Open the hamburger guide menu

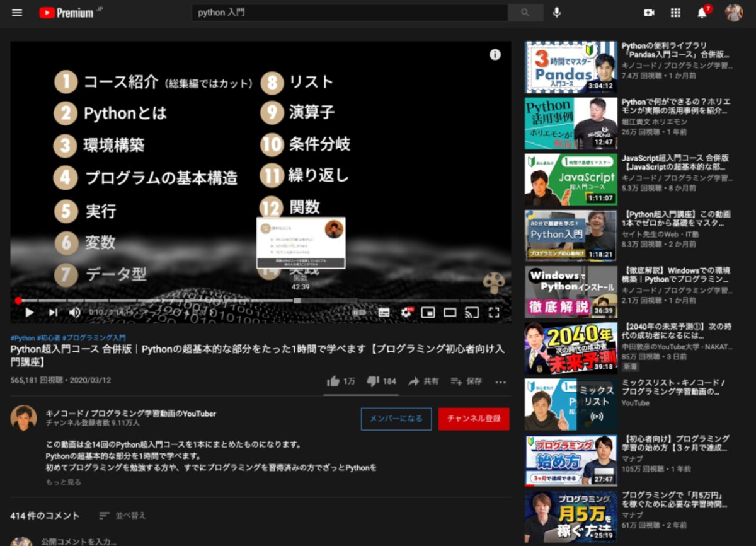(17, 13)
